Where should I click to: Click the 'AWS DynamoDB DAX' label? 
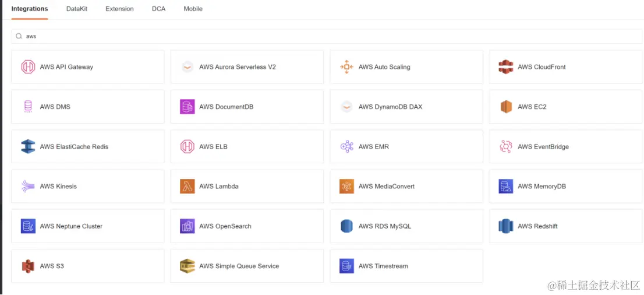[390, 107]
